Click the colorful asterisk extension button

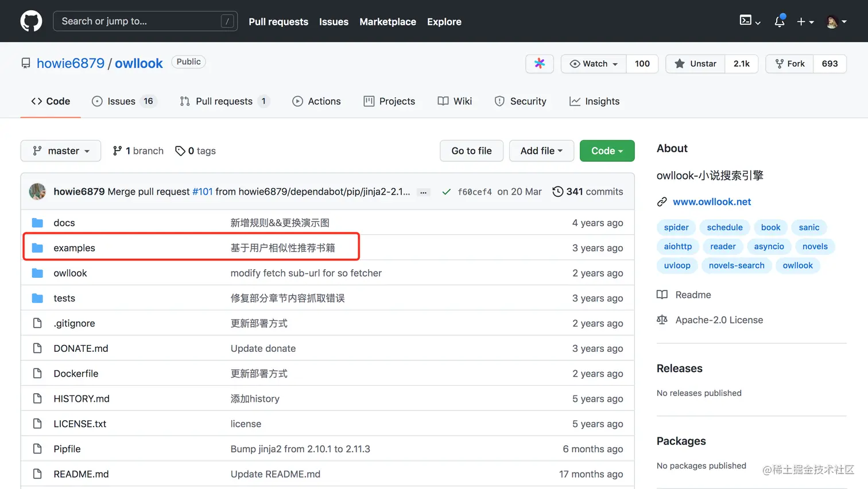tap(540, 64)
